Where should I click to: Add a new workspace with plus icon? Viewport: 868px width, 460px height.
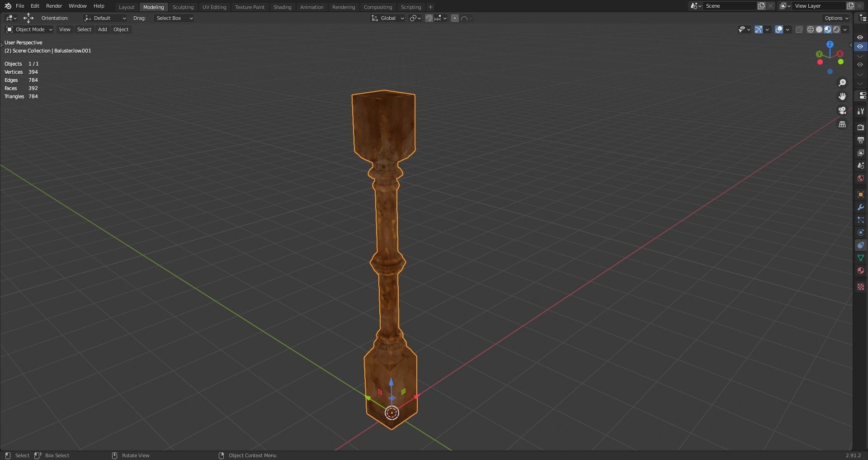click(x=430, y=7)
